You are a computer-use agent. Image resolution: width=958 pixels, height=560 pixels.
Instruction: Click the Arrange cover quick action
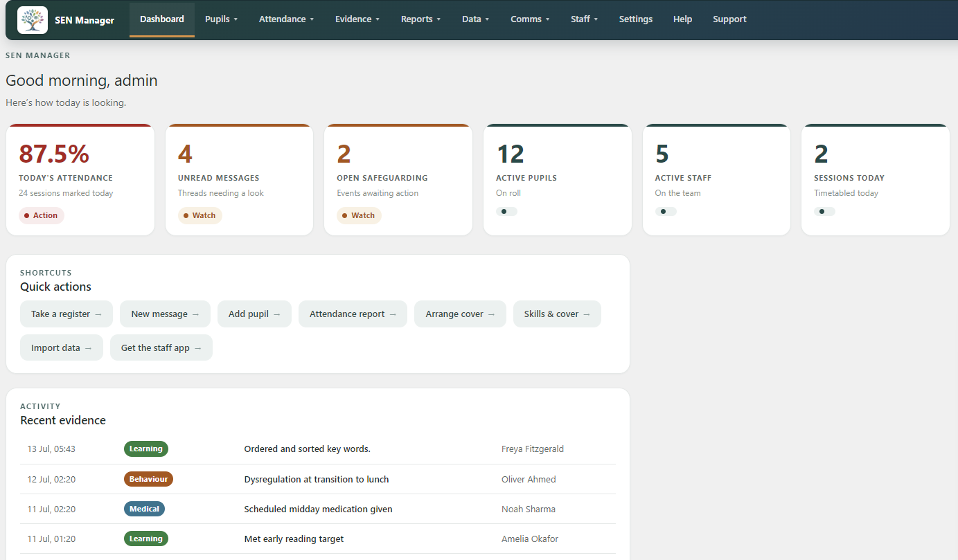click(461, 314)
